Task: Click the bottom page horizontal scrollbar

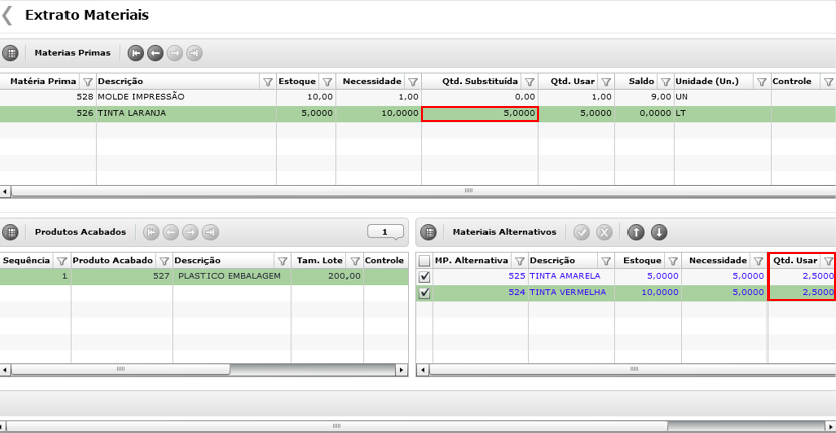Action: click(x=336, y=426)
